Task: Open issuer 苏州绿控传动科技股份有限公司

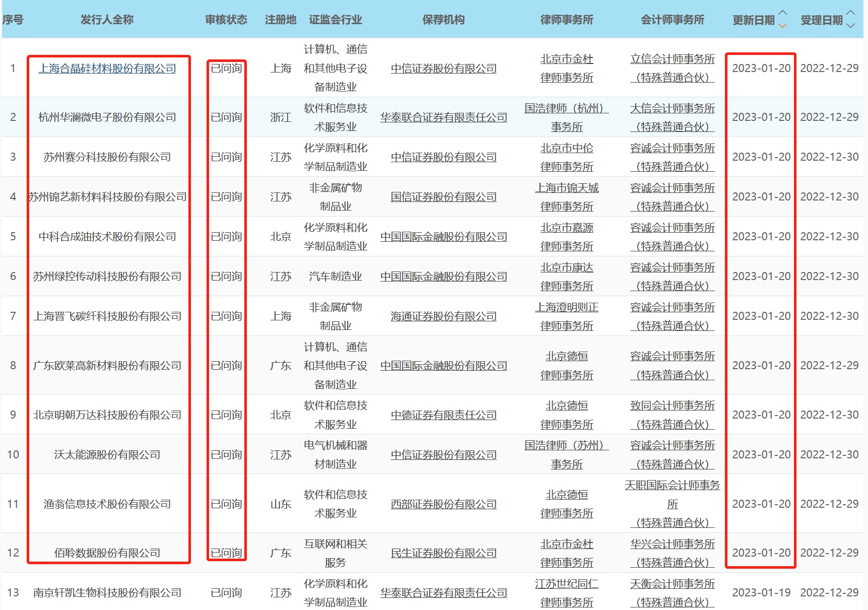Action: coord(107,277)
